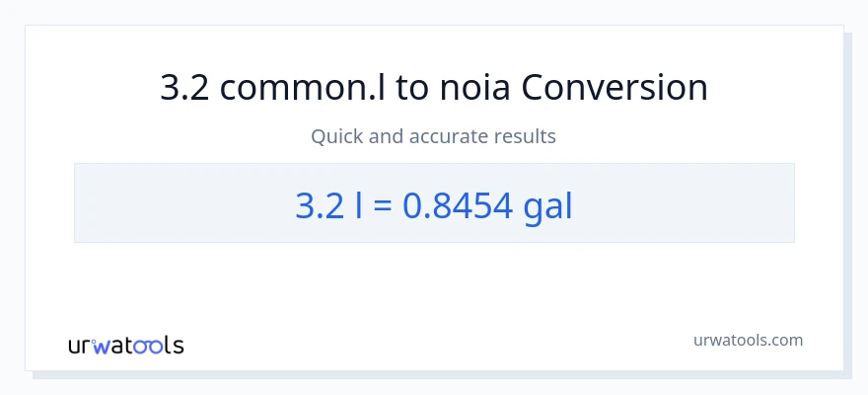Viewport: 868px width, 395px height.
Task: Click the urwatools logo
Action: (x=125, y=345)
